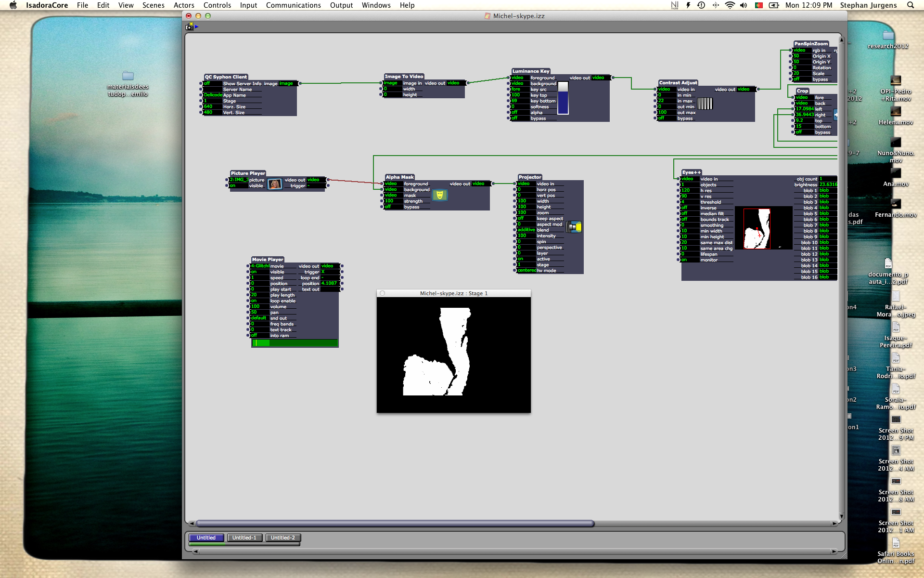
Task: Click the snapshot camera icon
Action: [189, 26]
